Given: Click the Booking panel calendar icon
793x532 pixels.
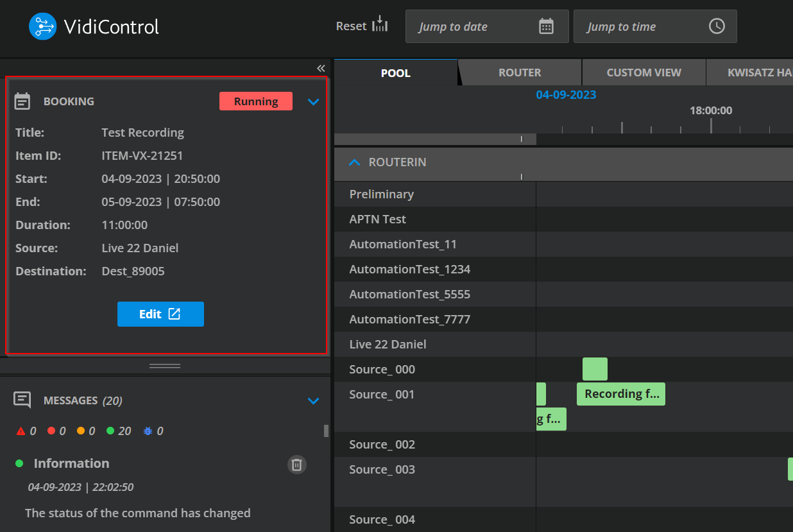Looking at the screenshot, I should [22, 101].
